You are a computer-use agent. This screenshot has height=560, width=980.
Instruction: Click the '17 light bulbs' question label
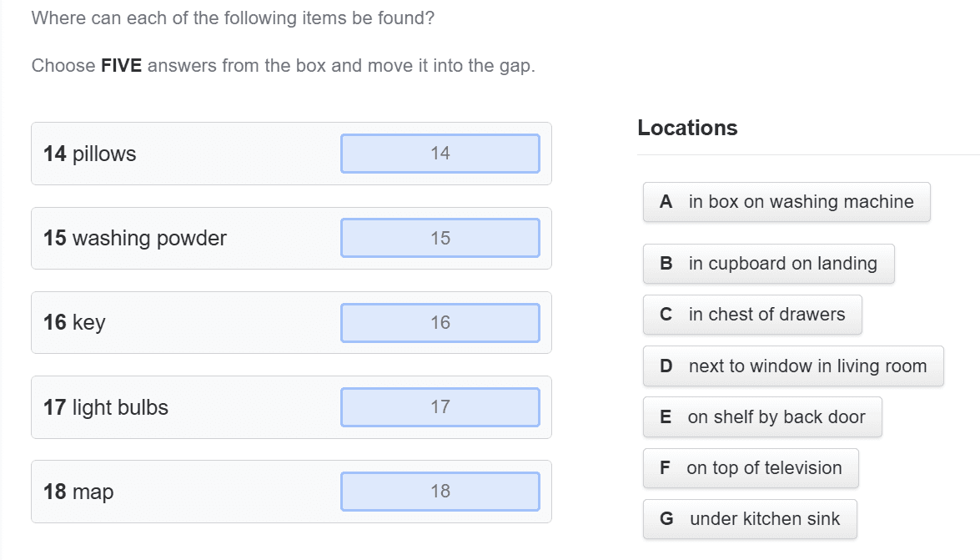point(106,407)
